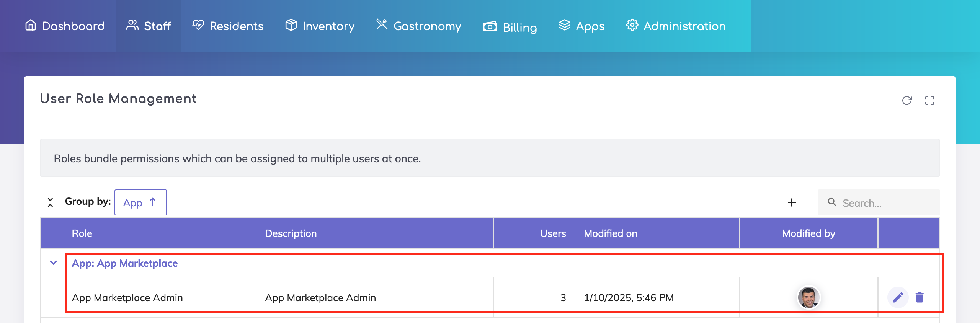This screenshot has height=323, width=980.
Task: Select the Staff menu item
Action: pos(149,26)
